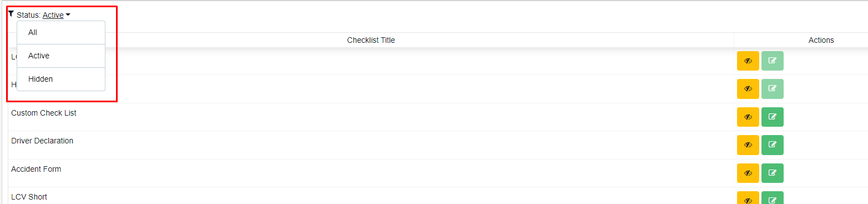Select Active status option
868x204 pixels.
pyautogui.click(x=61, y=56)
